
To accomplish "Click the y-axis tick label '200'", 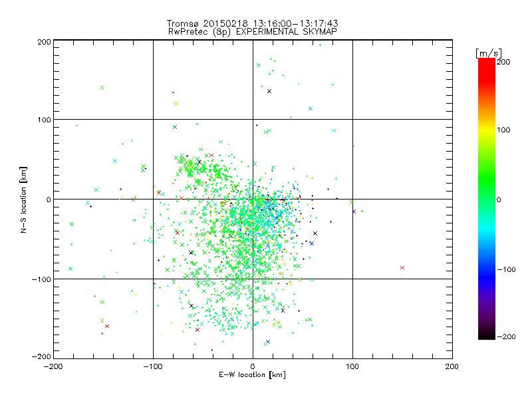I will coord(44,42).
